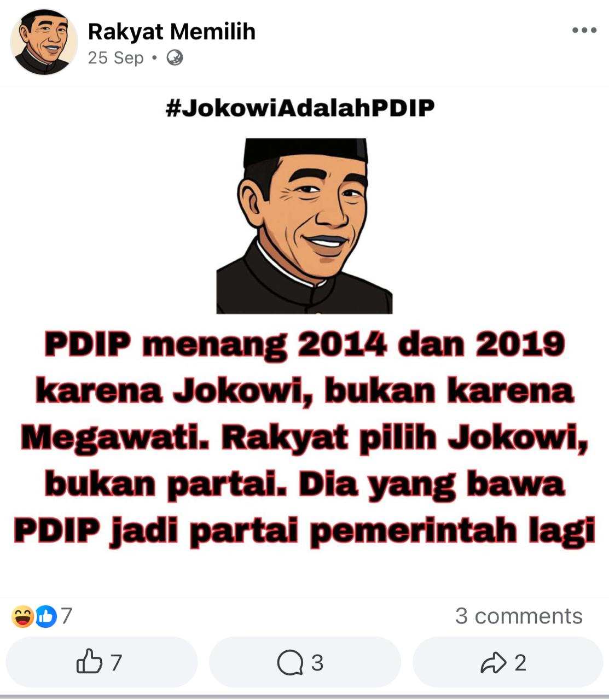Screen dimensions: 609x700
Task: Click the globe public audience icon
Action: click(x=175, y=57)
